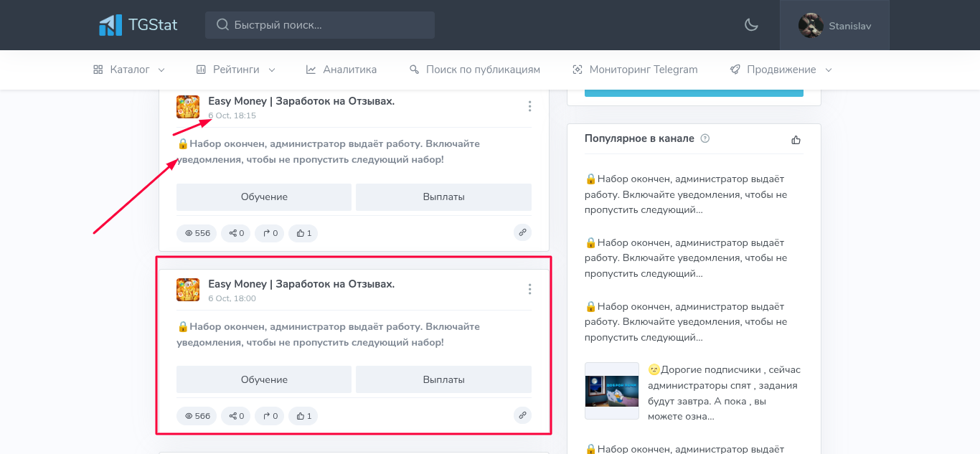Click the 6 Oct, 18:15 timestamp
This screenshot has height=454, width=980.
[x=232, y=115]
